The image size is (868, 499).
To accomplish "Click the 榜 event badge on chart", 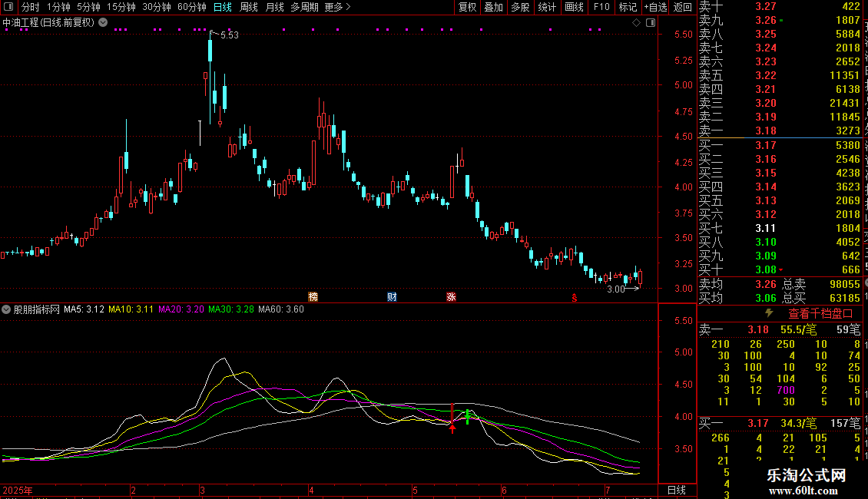I will tap(313, 297).
